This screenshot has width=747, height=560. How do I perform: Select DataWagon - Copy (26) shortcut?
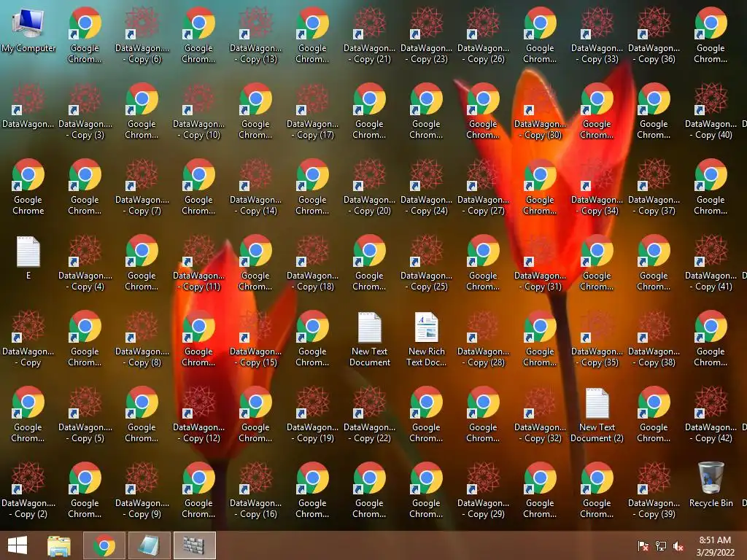(484, 36)
